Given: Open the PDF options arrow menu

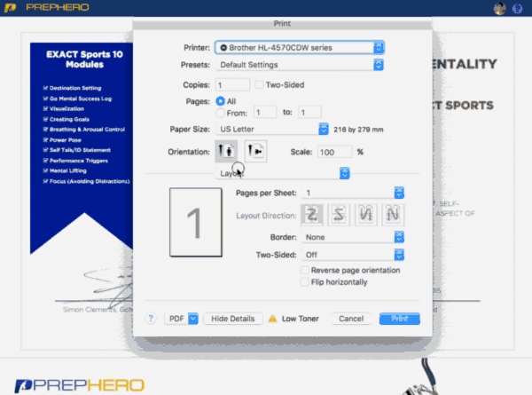Looking at the screenshot, I should (x=193, y=319).
